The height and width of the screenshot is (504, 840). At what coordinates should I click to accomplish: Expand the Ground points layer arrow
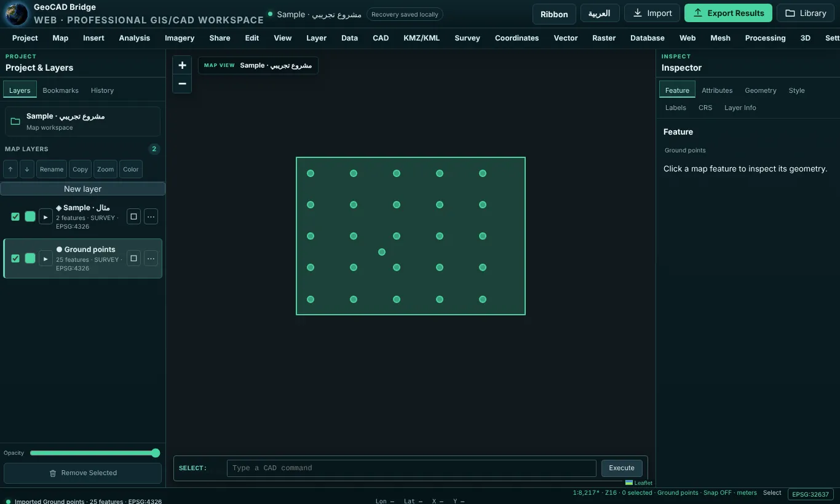pos(46,258)
